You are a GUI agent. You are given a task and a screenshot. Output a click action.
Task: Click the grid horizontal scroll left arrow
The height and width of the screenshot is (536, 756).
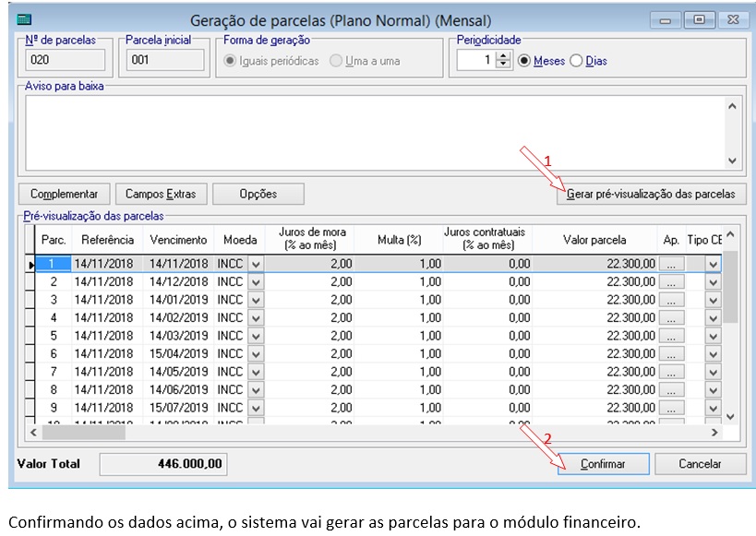point(33,433)
